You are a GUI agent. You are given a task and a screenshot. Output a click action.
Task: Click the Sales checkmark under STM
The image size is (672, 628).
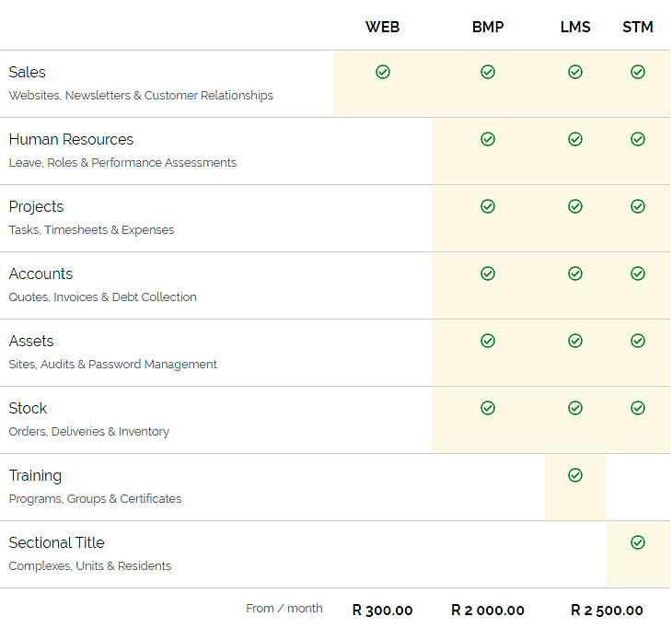click(x=638, y=72)
